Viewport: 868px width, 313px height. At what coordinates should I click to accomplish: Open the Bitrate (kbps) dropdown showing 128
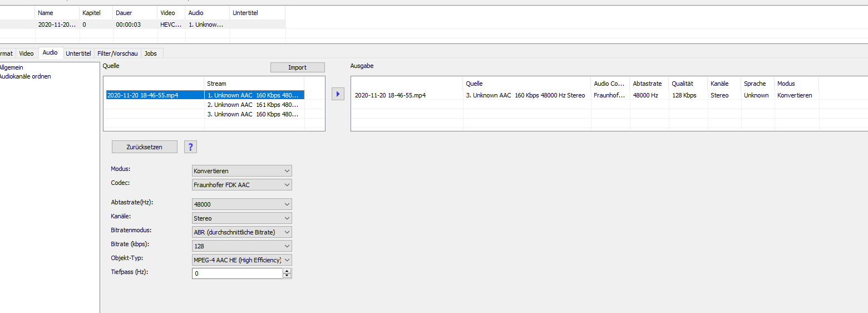[x=242, y=246]
